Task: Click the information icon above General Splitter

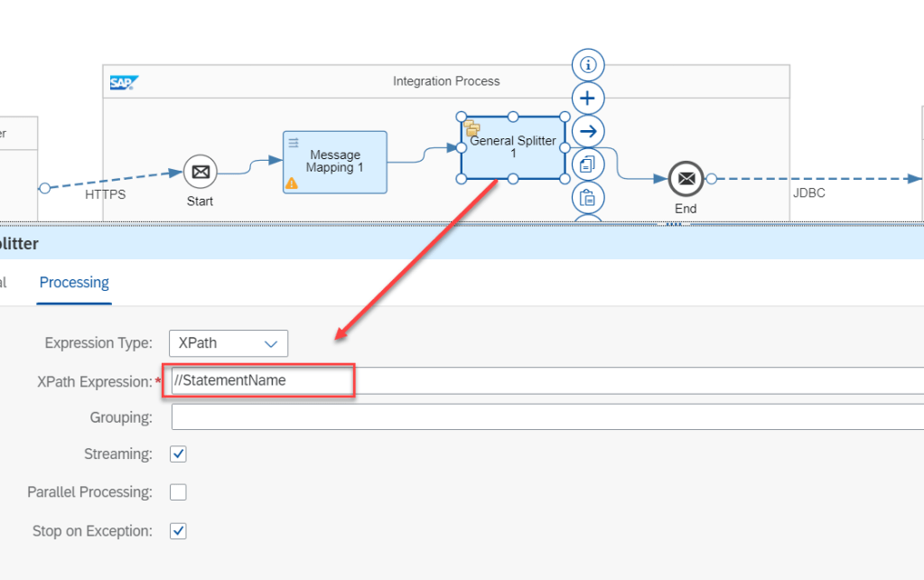Action: coord(588,65)
